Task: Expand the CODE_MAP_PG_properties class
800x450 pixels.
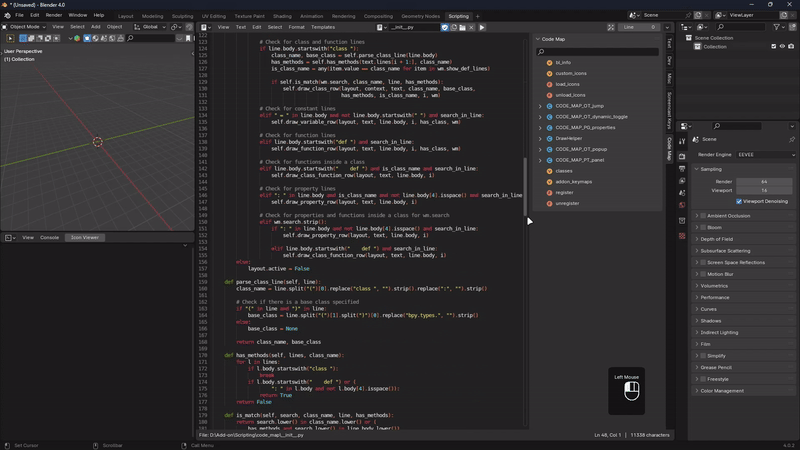Action: pyautogui.click(x=540, y=128)
